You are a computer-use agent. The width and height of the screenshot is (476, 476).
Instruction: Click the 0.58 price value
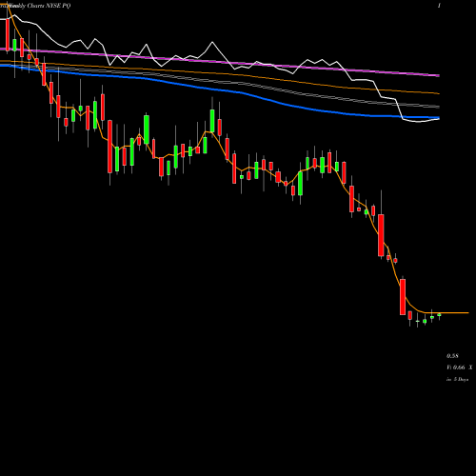pos(452,356)
